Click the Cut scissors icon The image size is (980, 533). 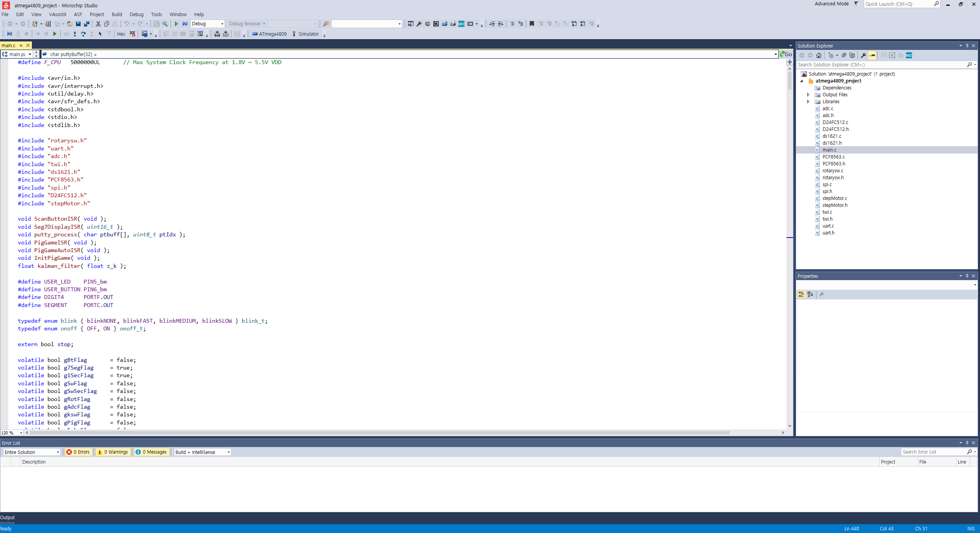coord(98,24)
